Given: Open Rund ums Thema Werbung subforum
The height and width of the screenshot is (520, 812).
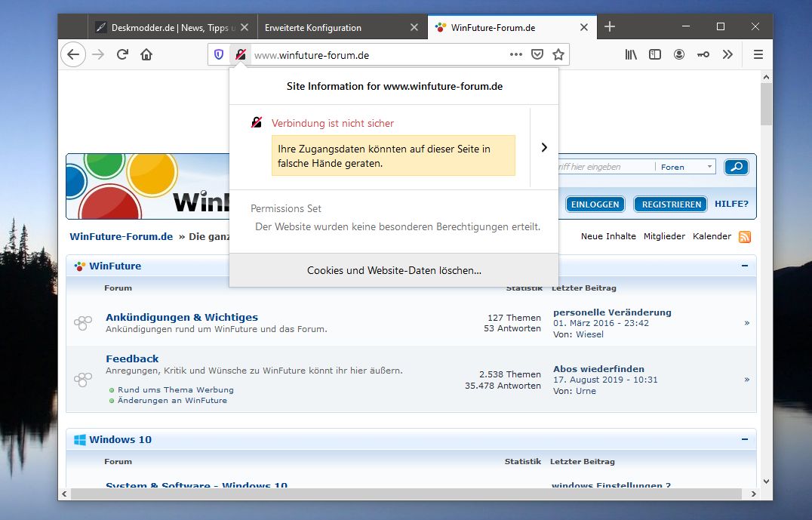Looking at the screenshot, I should click(x=176, y=389).
